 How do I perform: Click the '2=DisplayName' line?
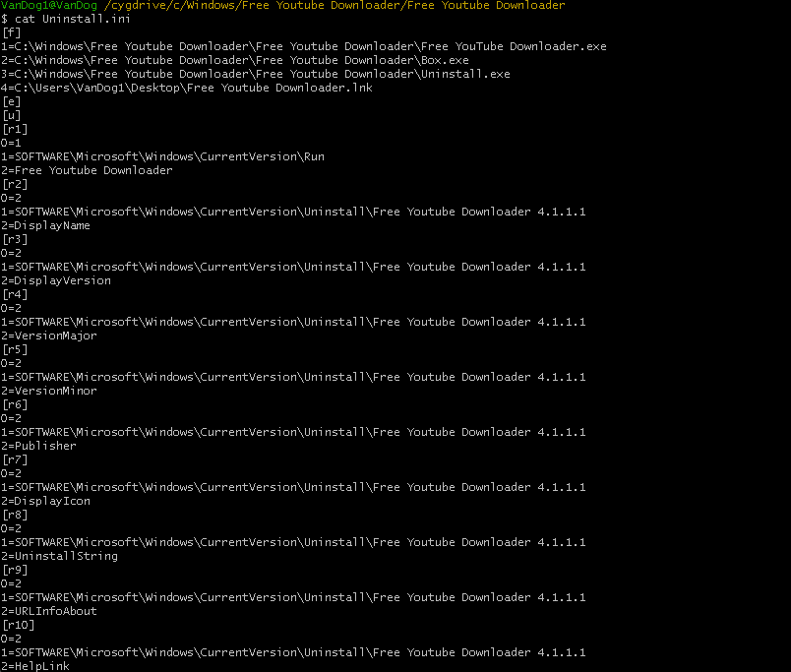pyautogui.click(x=45, y=225)
